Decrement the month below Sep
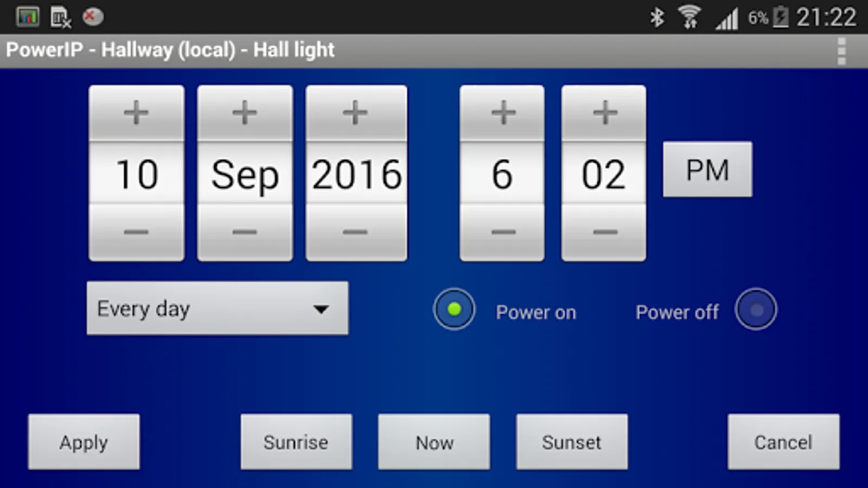This screenshot has height=488, width=868. [x=245, y=232]
